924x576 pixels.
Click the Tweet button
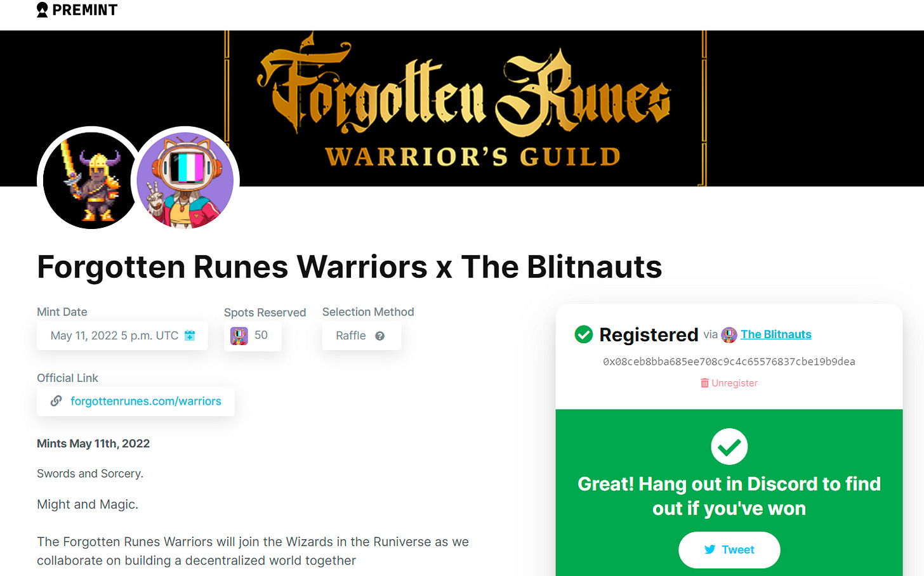729,550
